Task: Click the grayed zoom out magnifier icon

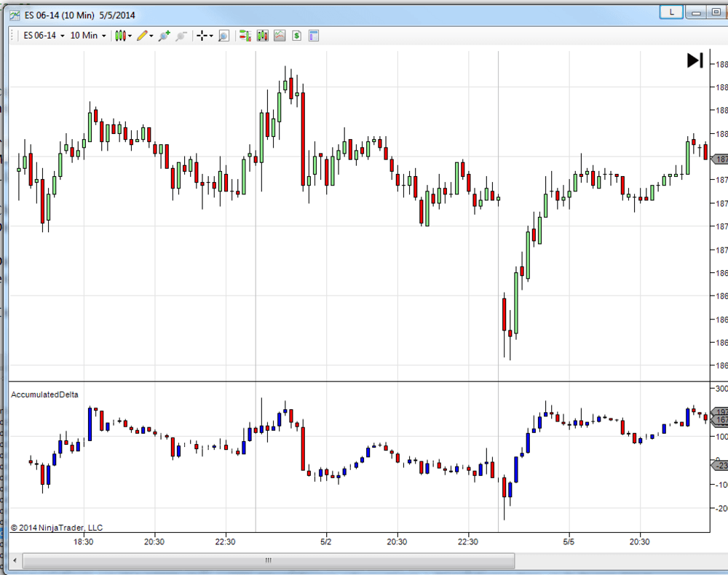Action: point(181,35)
